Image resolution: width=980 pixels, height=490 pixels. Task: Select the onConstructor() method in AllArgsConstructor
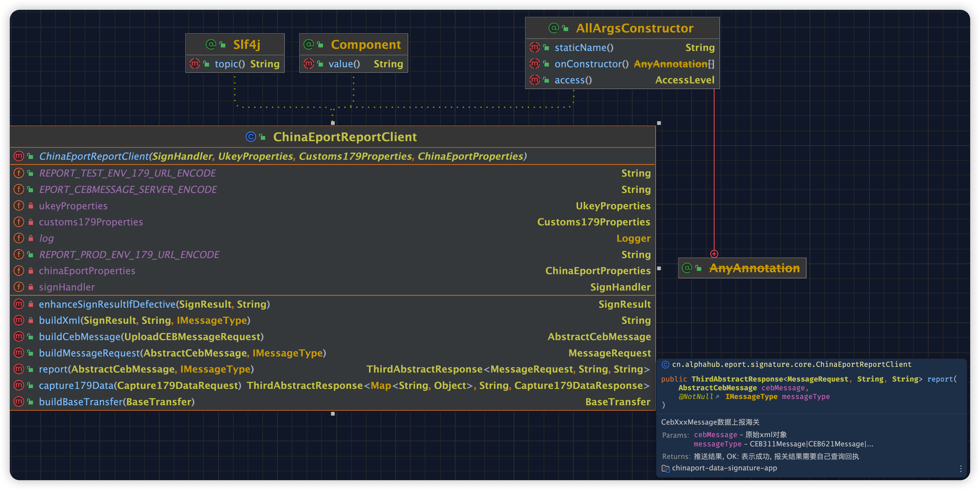click(591, 64)
